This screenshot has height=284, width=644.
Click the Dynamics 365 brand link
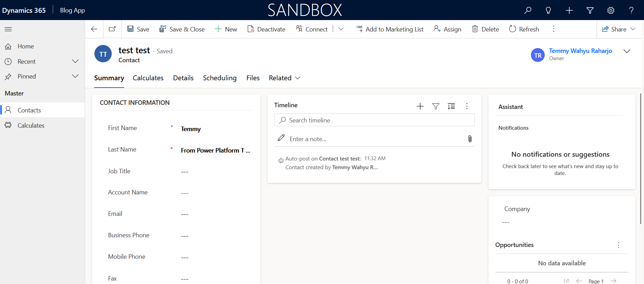click(x=24, y=10)
